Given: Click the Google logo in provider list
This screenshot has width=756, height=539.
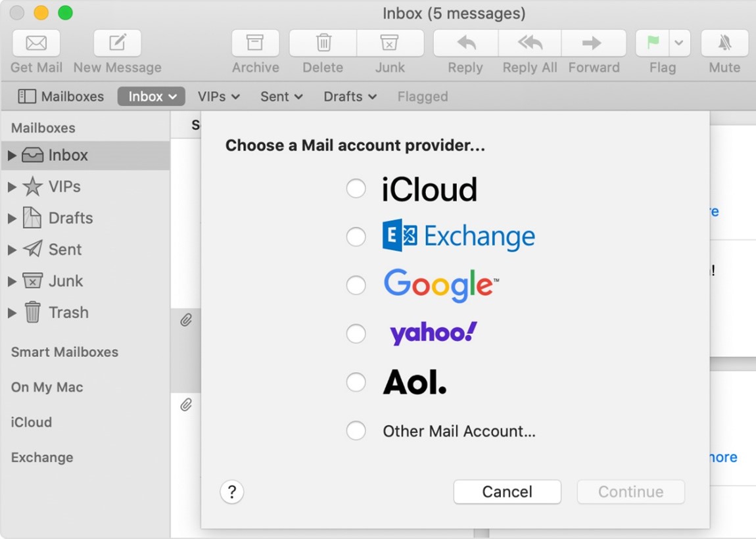Looking at the screenshot, I should click(441, 285).
